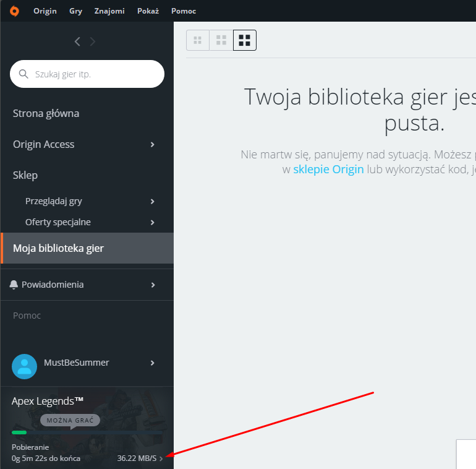Switch to large tile grid view
Screen dimensions: 476x469
[x=245, y=40]
